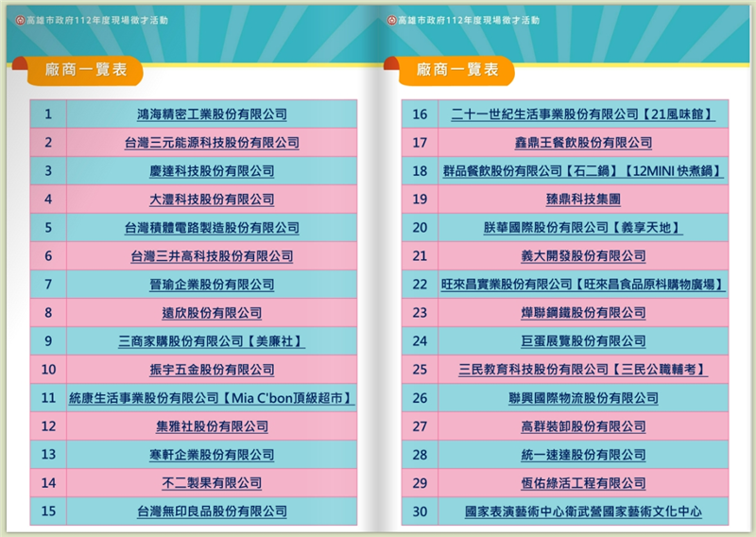This screenshot has width=756, height=537.
Task: Click the number cell 16 in the table
Action: click(x=420, y=114)
